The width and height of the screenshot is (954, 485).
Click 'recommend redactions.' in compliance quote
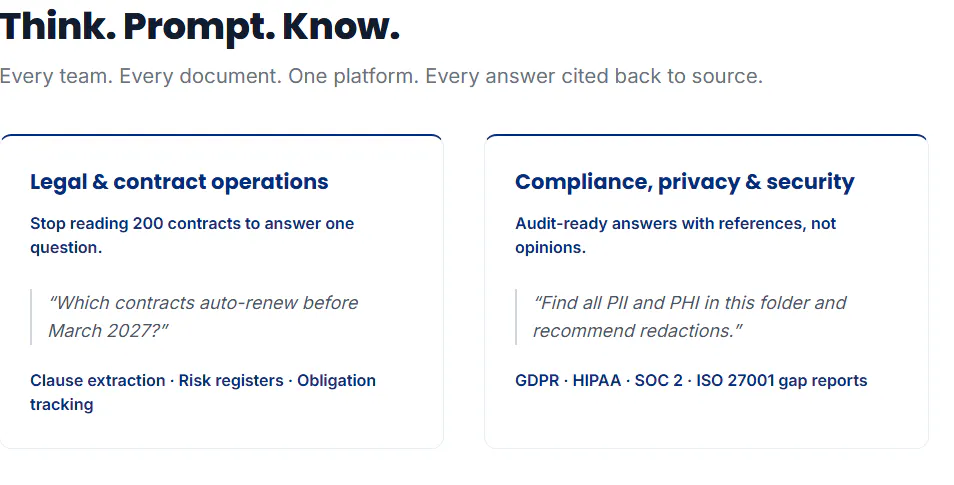pos(638,330)
